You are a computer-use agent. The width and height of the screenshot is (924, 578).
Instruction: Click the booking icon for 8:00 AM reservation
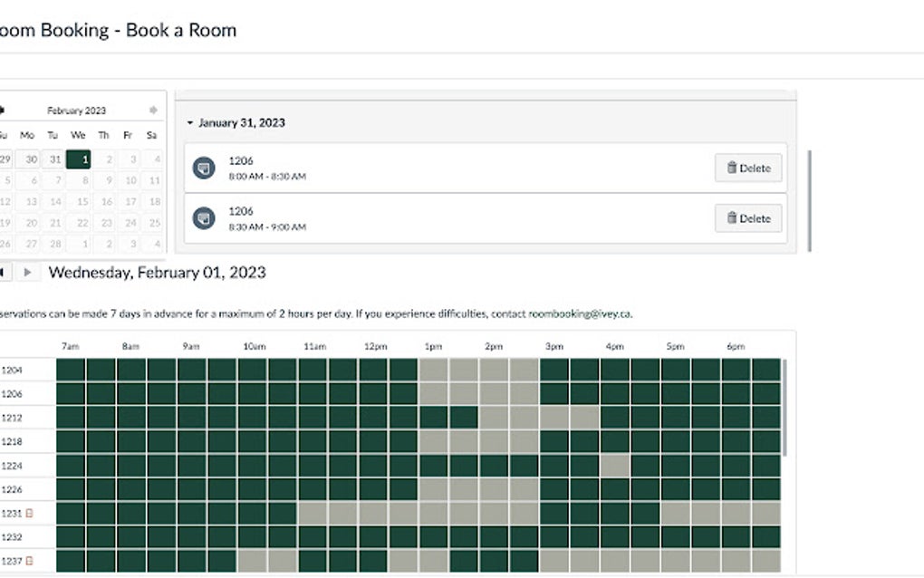[x=204, y=168]
